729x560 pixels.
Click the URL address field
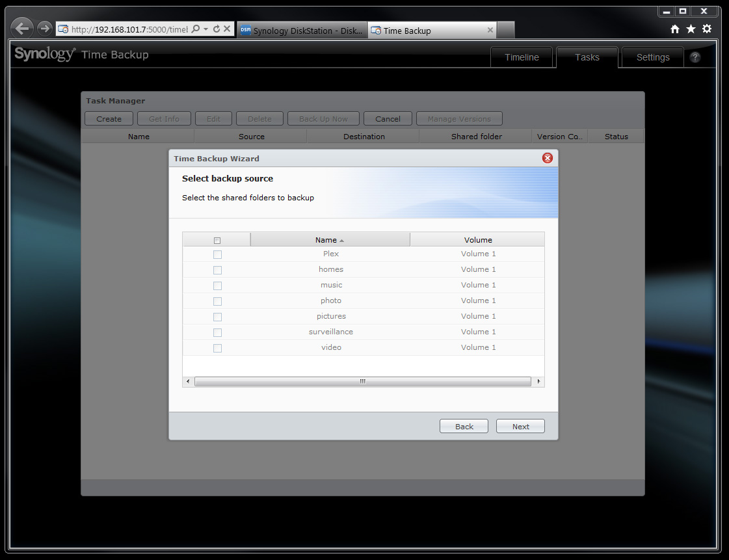(x=129, y=29)
